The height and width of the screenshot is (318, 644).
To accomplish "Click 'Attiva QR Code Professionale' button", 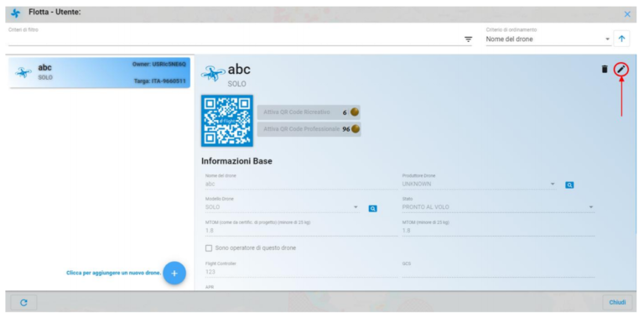I will point(309,129).
